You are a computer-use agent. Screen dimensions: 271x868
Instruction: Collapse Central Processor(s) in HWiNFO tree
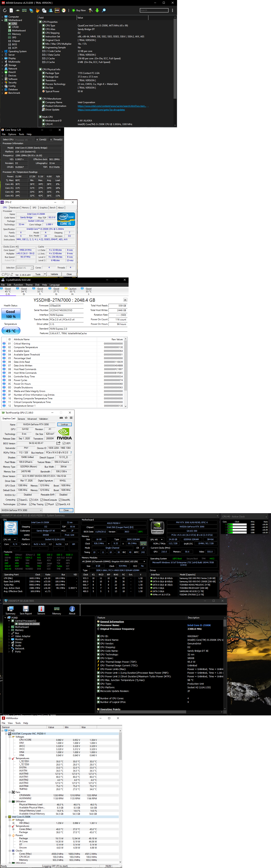[9, 621]
